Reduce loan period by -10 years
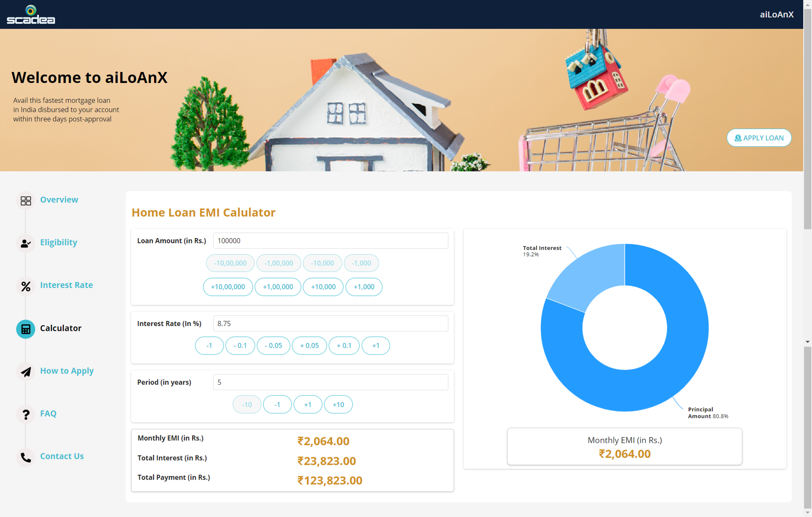812x517 pixels. 247,404
